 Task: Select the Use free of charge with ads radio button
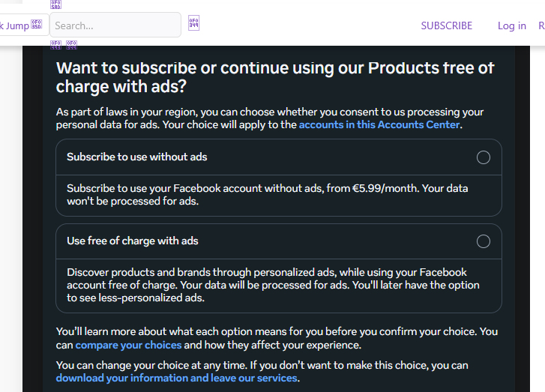[x=483, y=241]
